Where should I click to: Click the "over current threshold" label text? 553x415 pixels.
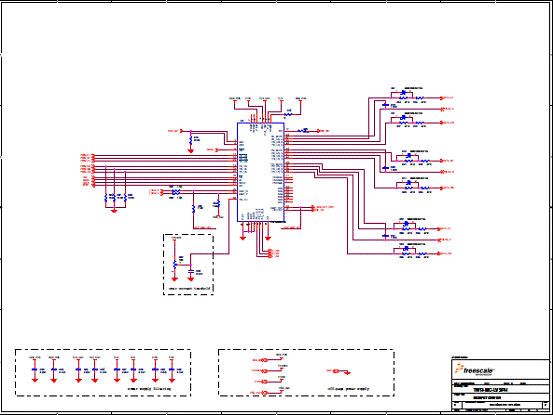[189, 289]
